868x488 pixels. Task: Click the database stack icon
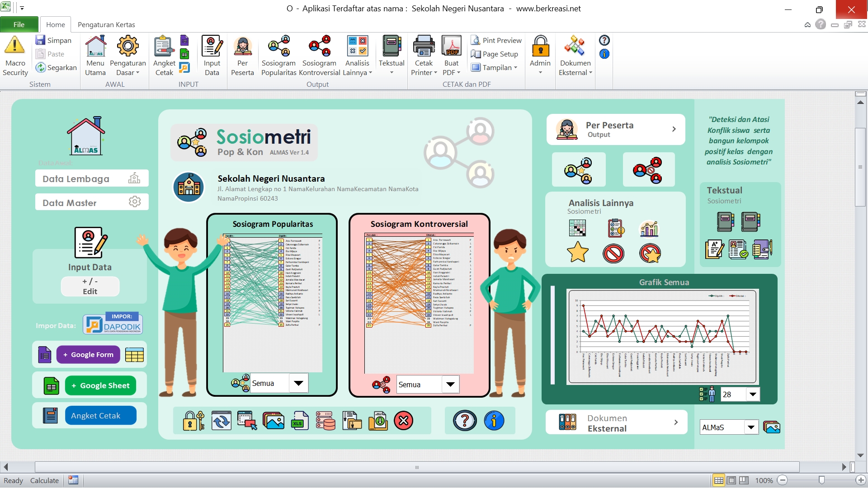click(x=325, y=421)
